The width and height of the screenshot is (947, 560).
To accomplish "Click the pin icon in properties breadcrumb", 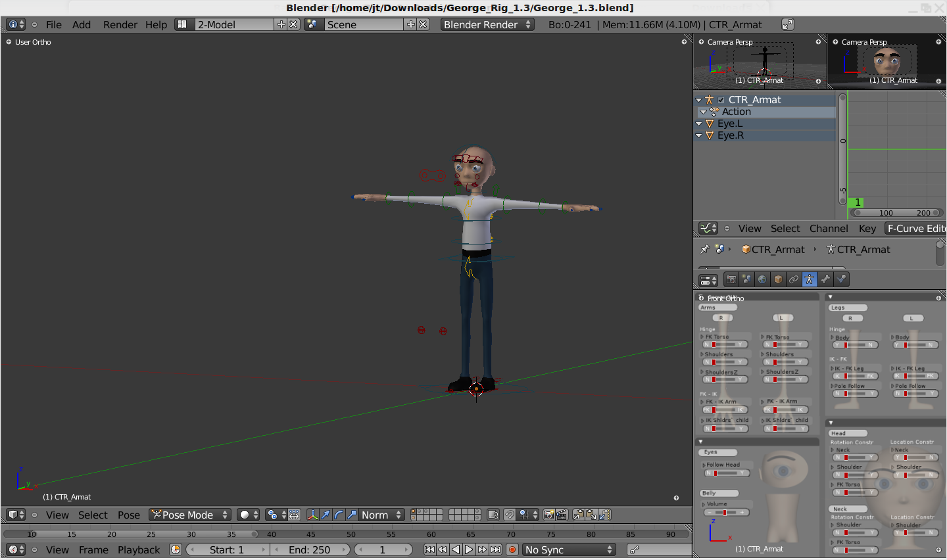I will pyautogui.click(x=704, y=250).
